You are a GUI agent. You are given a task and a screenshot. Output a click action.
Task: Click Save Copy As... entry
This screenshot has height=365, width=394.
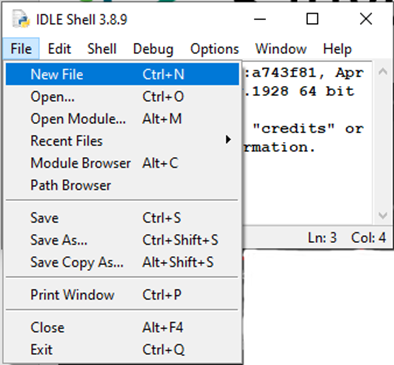pyautogui.click(x=122, y=262)
